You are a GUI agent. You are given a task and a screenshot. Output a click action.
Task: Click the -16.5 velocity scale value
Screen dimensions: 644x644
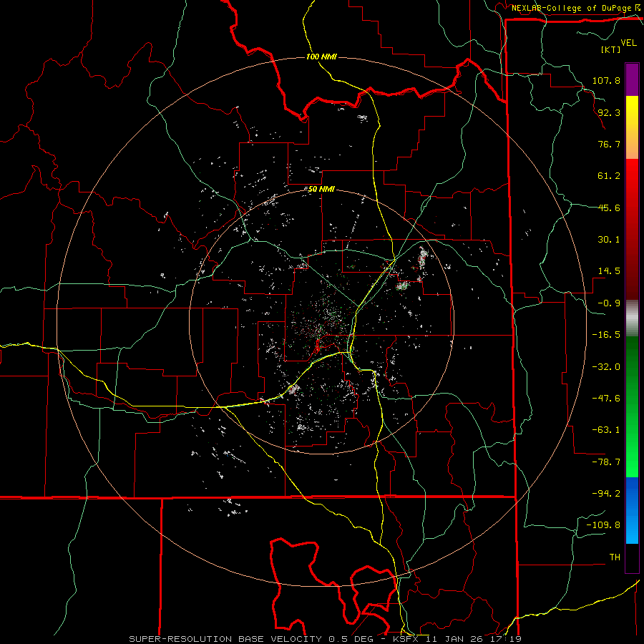pyautogui.click(x=606, y=335)
